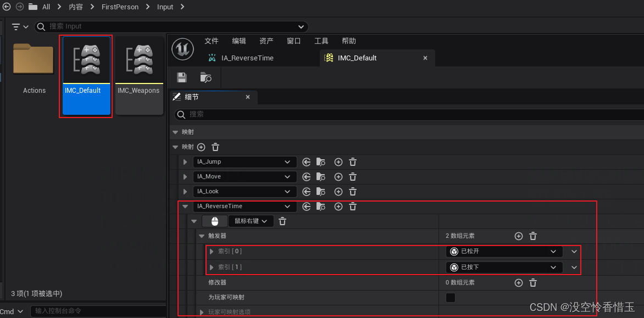The image size is (644, 318).
Task: Enable the 为玩家可映射 checkbox
Action: click(450, 297)
